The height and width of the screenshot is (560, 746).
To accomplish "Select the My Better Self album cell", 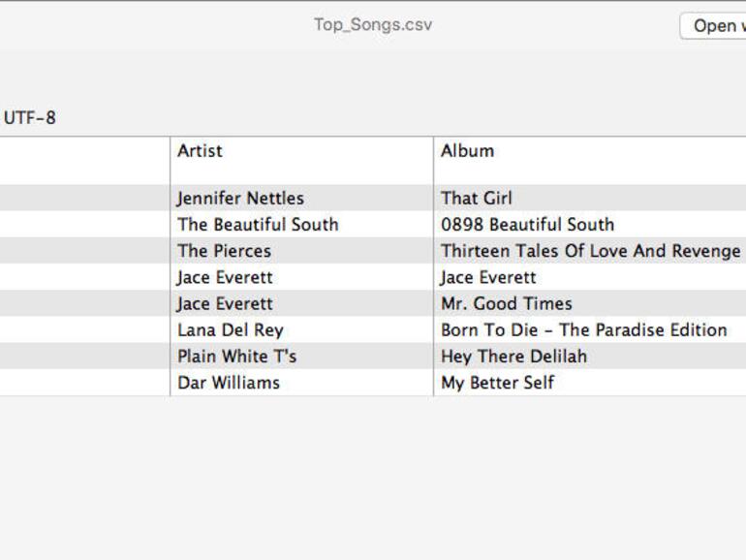I will pyautogui.click(x=497, y=383).
